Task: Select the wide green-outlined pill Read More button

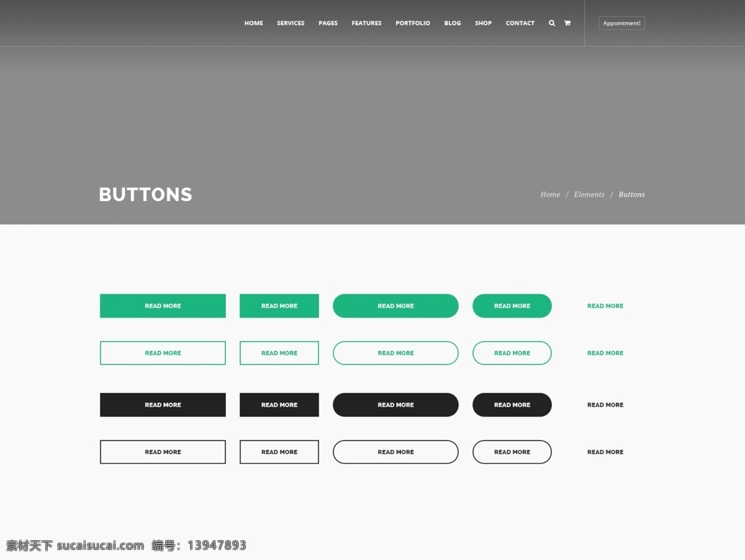Action: click(395, 353)
